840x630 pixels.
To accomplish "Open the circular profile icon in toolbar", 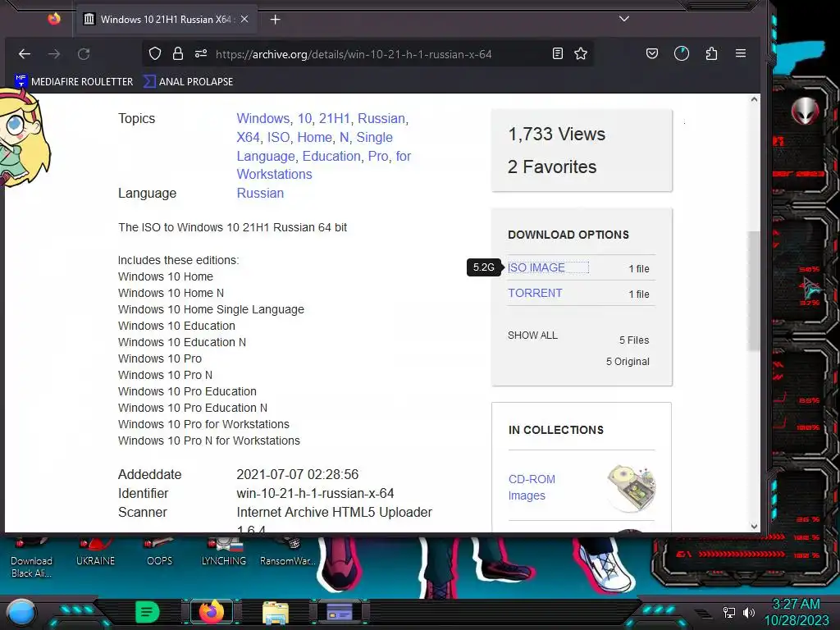I will [682, 53].
